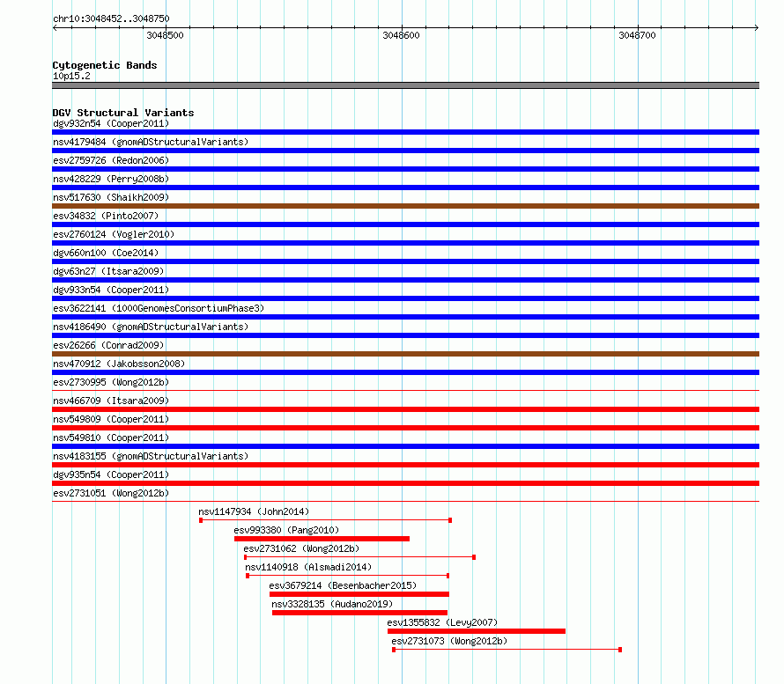
Task: Click the 10p15.2 cytogenetic band label
Action: pos(71,76)
